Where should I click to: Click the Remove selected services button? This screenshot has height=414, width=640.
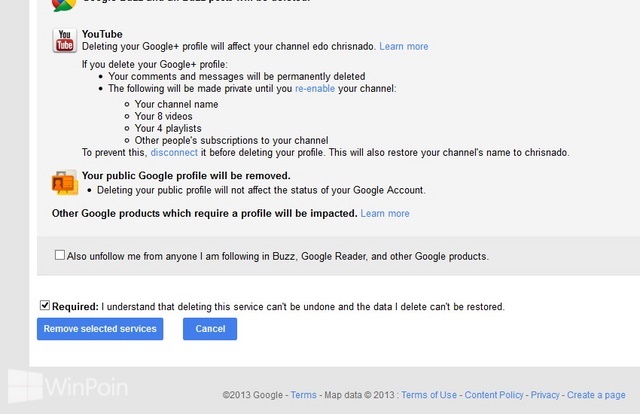coord(100,329)
